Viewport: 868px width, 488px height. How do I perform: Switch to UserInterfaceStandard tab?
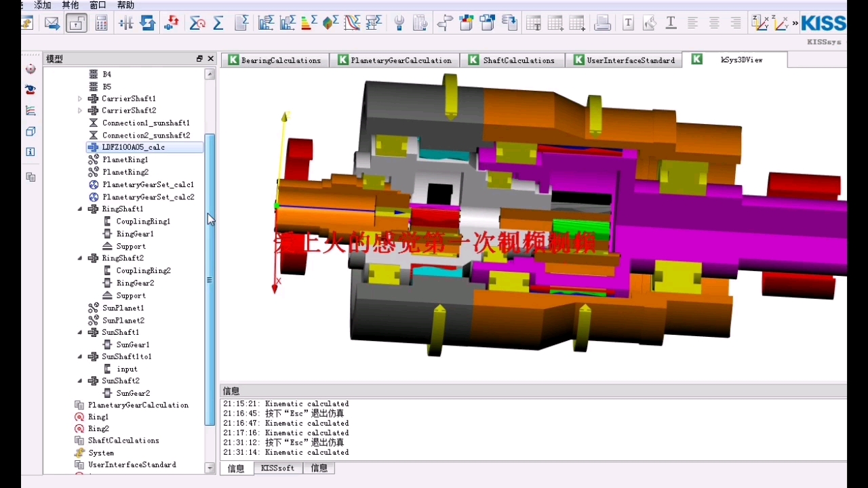[624, 60]
